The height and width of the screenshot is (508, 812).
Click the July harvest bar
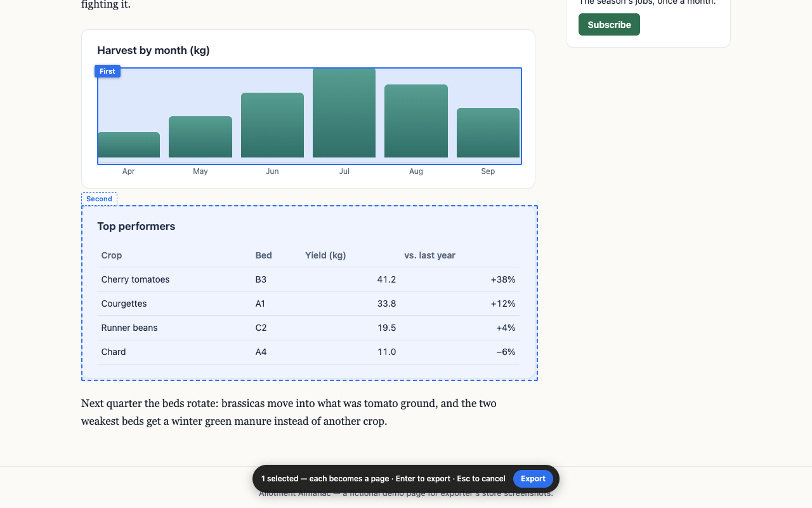click(344, 113)
